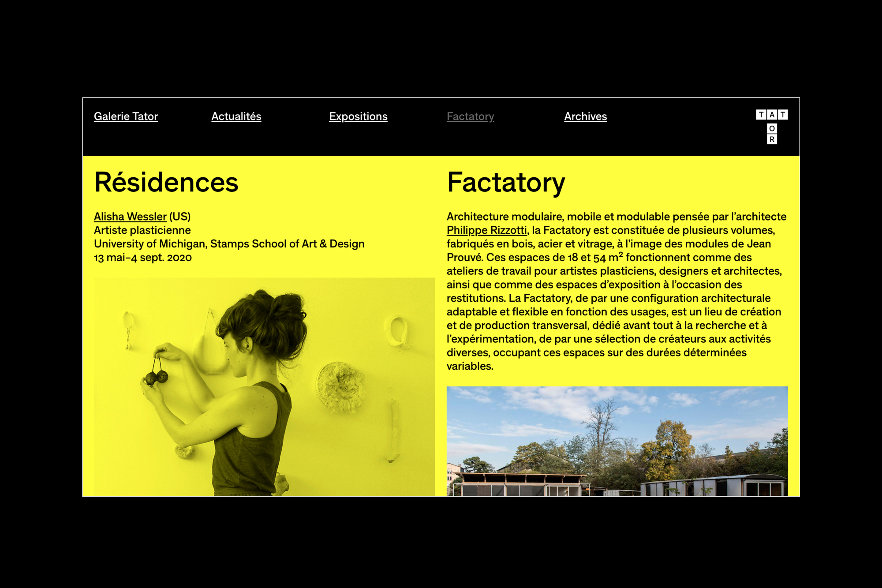
Task: Click the Résidences heading
Action: tap(166, 182)
